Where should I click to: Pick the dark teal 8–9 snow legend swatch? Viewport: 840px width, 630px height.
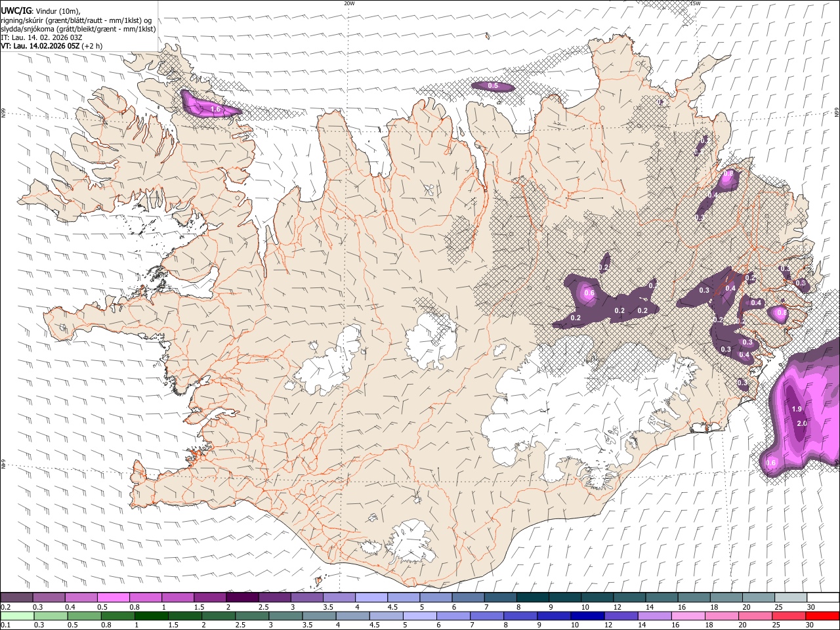point(532,597)
